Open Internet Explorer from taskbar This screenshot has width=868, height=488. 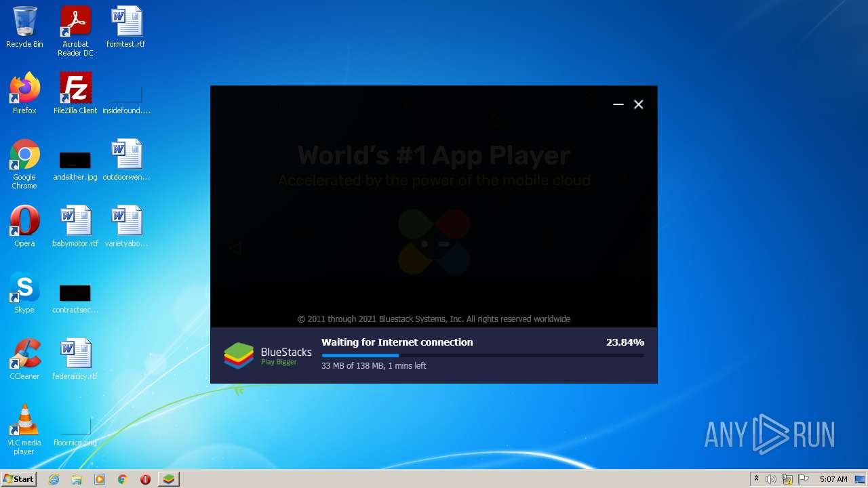(x=54, y=479)
